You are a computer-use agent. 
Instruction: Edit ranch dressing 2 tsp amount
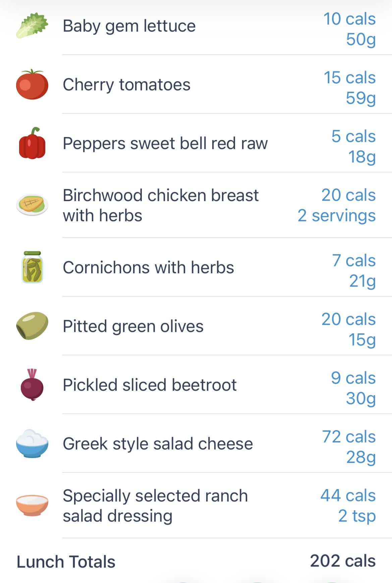pyautogui.click(x=356, y=516)
